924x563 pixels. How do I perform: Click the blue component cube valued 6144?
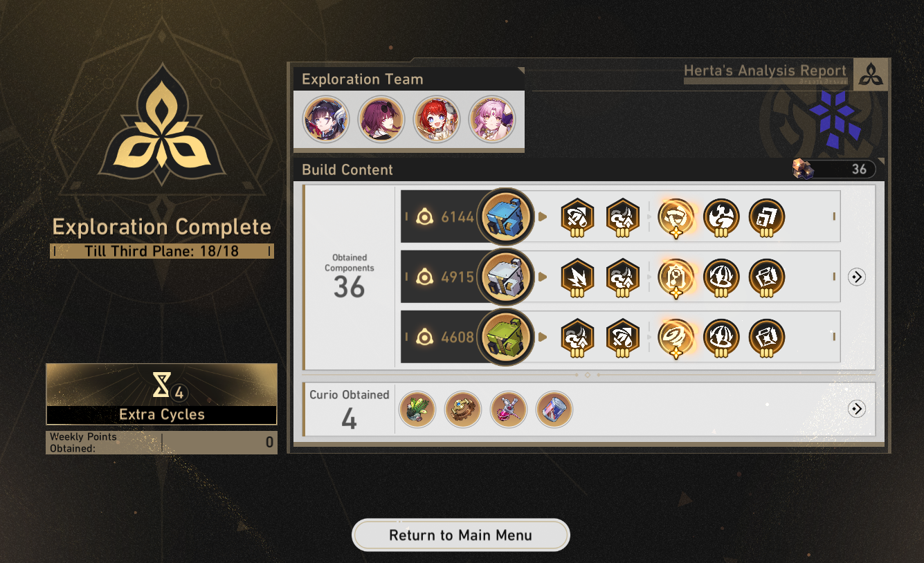506,216
